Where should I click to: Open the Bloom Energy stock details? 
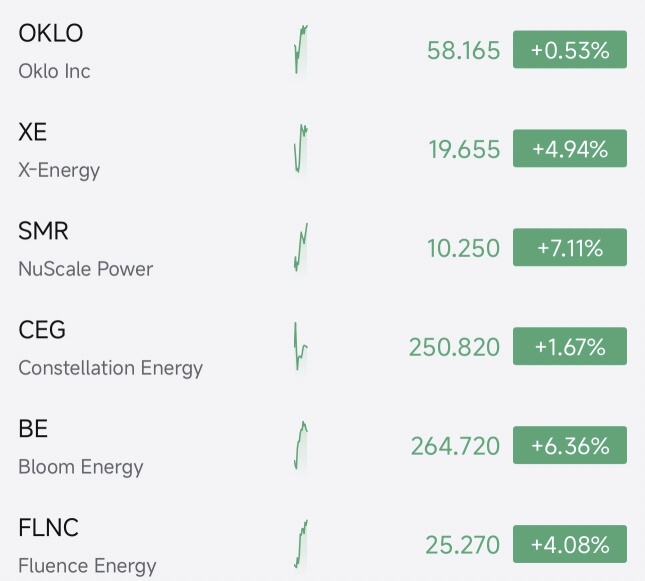[x=322, y=445]
